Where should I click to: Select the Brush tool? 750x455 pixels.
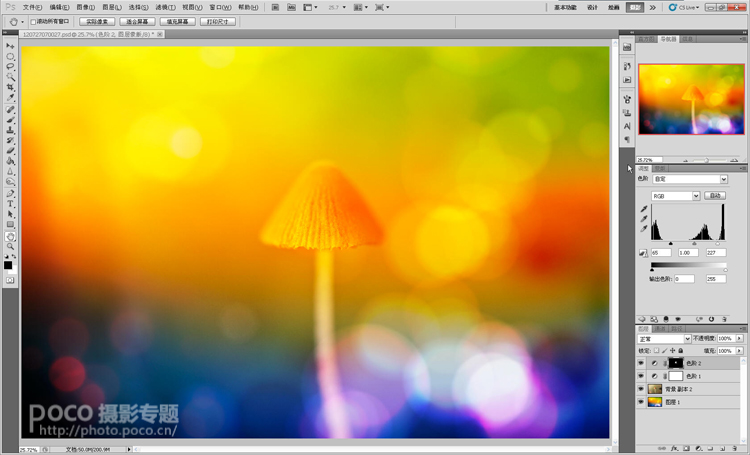[x=10, y=120]
